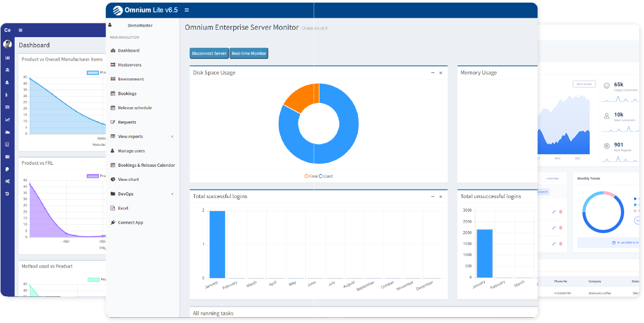Click the user avatar in left window
644x323 pixels.
(7, 44)
